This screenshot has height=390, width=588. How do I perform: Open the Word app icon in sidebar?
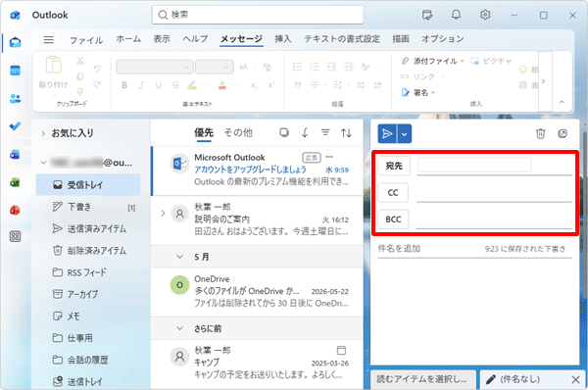tap(15, 154)
